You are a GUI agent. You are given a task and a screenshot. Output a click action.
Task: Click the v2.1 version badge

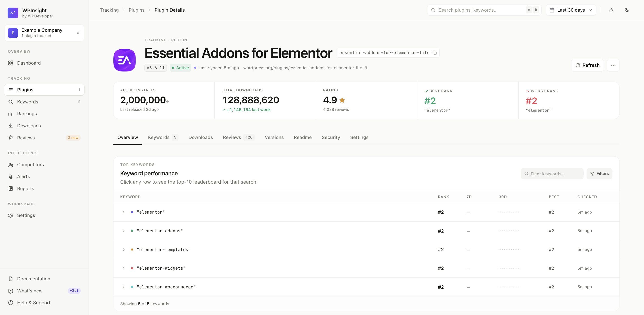[x=74, y=290]
